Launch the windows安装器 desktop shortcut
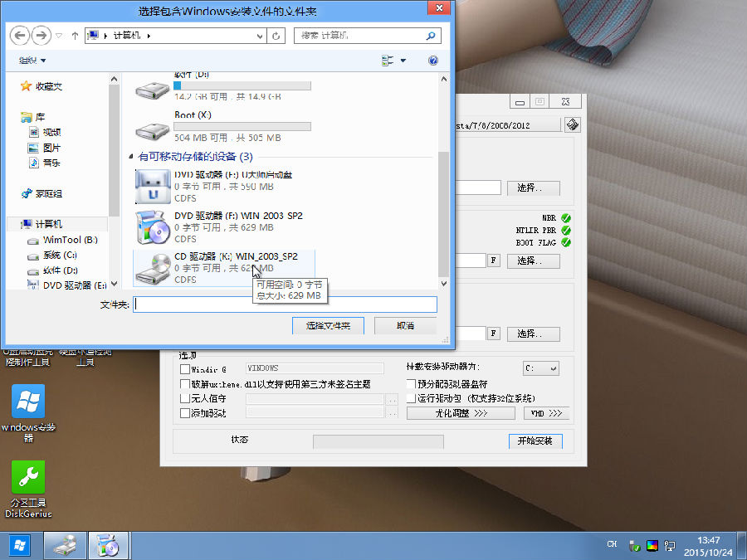This screenshot has width=747, height=560. [28, 413]
